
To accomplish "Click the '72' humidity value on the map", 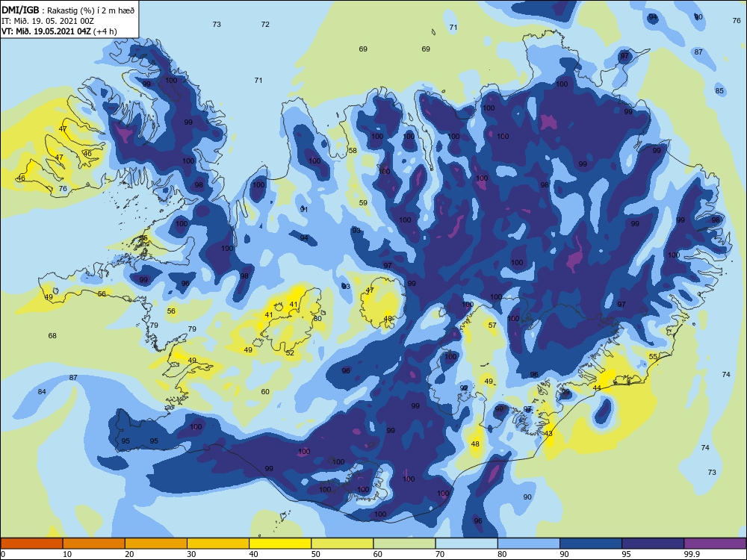I will [265, 25].
